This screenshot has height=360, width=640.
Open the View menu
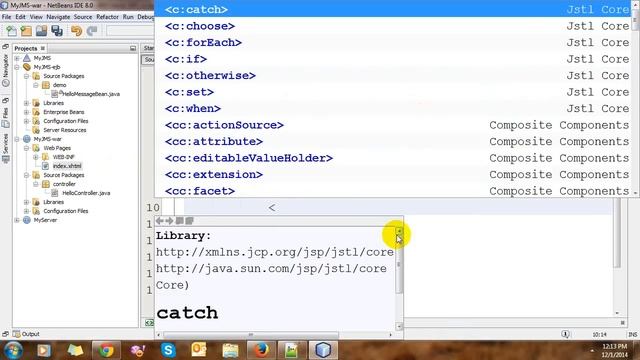[x=36, y=17]
